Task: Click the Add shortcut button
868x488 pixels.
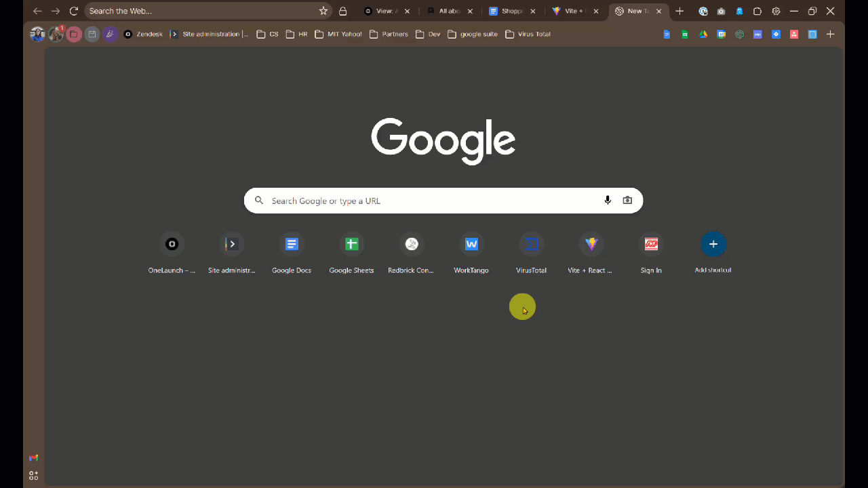Action: (x=713, y=251)
